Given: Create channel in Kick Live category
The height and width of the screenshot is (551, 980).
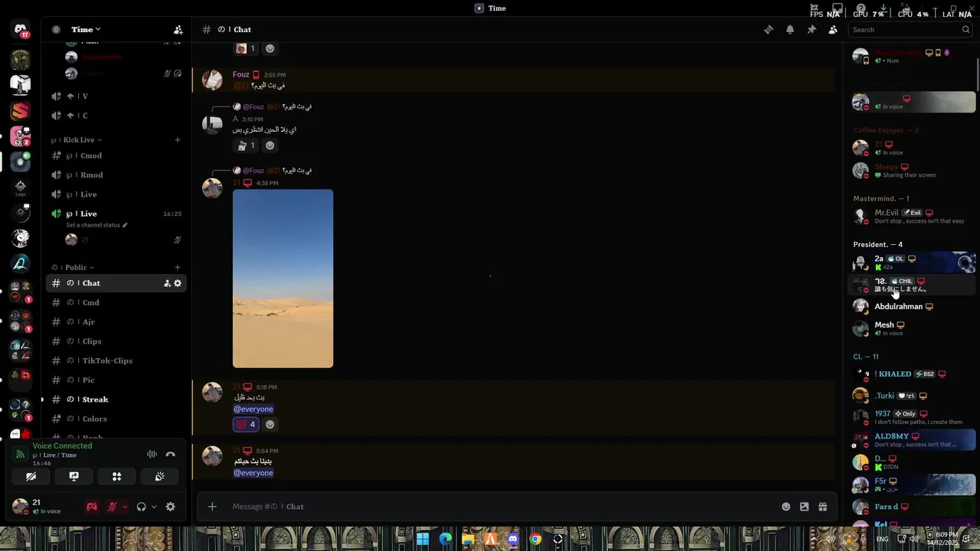Looking at the screenshot, I should 178,140.
